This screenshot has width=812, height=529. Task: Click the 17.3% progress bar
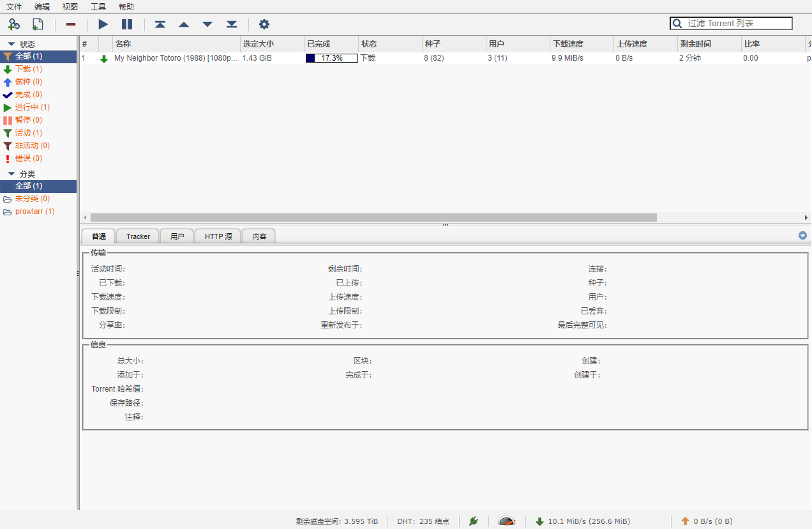click(x=331, y=58)
